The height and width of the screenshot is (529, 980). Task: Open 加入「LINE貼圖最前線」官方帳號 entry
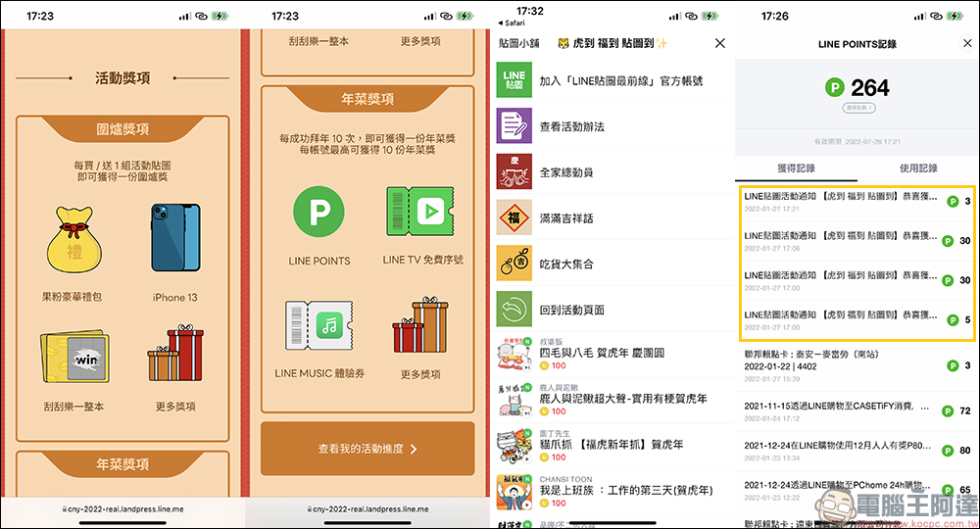coord(621,80)
